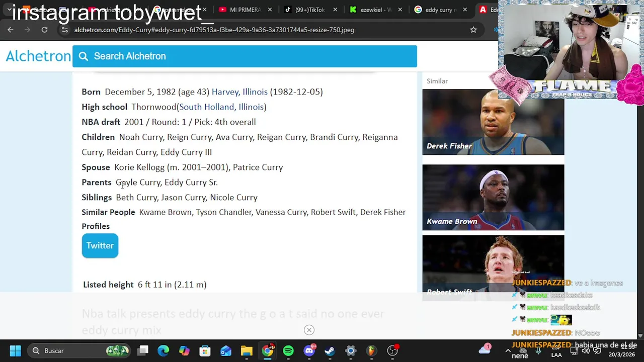Click the text Eddy Curry Sr.
644x362 pixels.
[191, 182]
